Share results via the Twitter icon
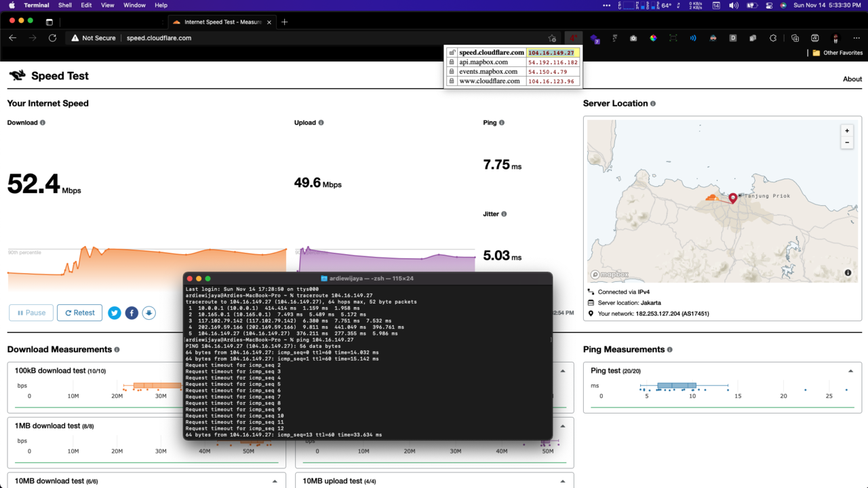868x488 pixels. [114, 312]
